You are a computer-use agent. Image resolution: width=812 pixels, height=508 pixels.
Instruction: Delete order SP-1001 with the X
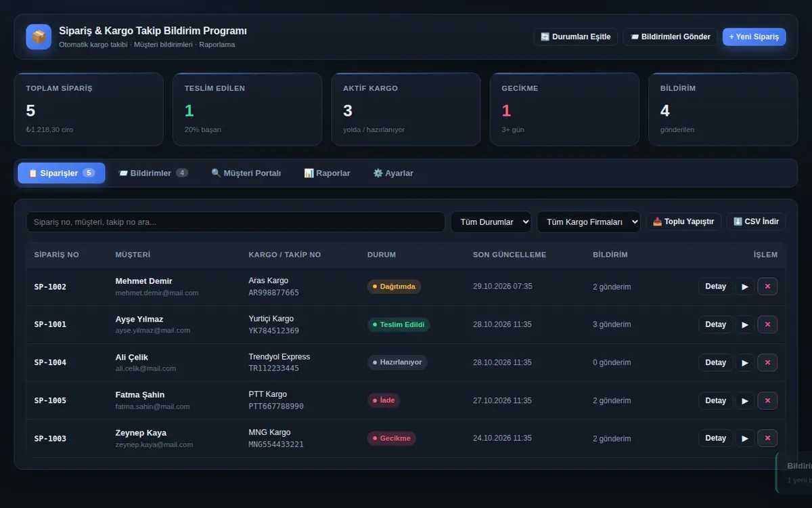coord(767,324)
